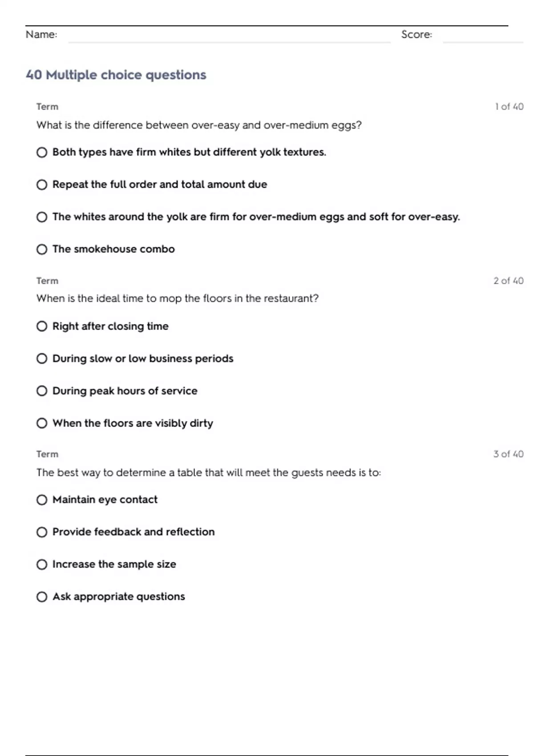Pick "Increase the sample size" radio button
The image size is (534, 756).
point(42,564)
